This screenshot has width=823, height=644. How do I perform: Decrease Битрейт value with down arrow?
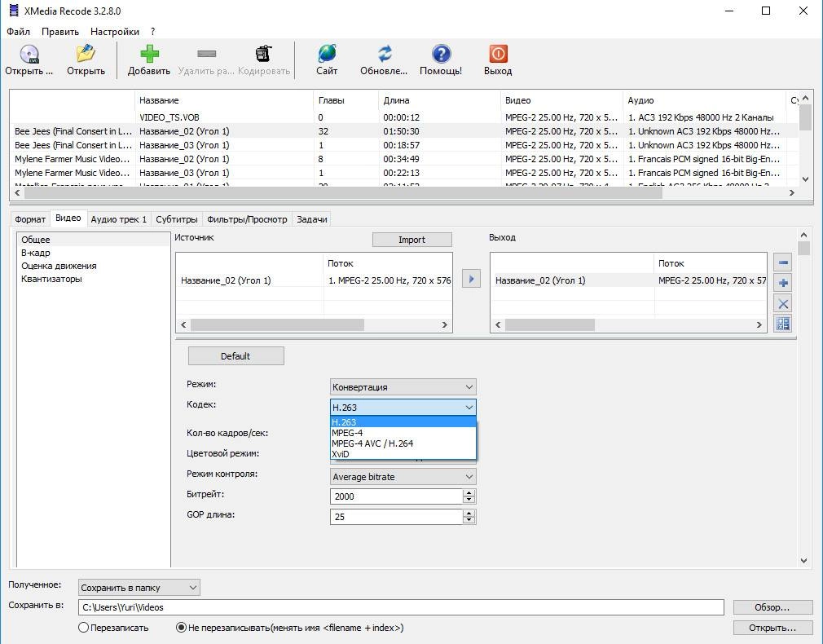click(x=469, y=500)
